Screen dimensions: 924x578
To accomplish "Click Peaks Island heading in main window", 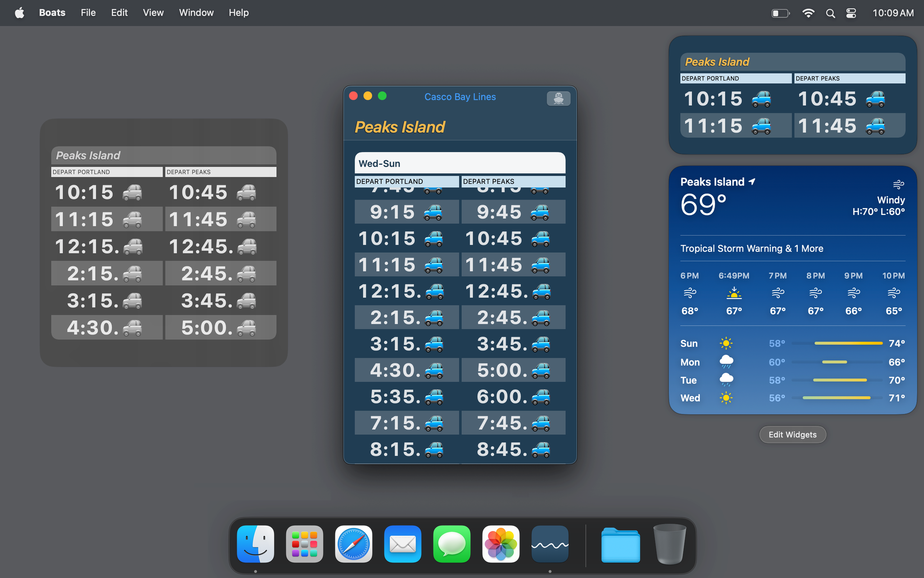I will coord(400,127).
